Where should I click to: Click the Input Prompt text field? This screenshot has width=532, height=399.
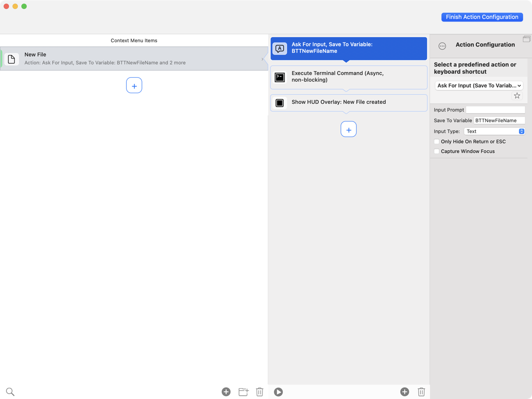coord(496,110)
